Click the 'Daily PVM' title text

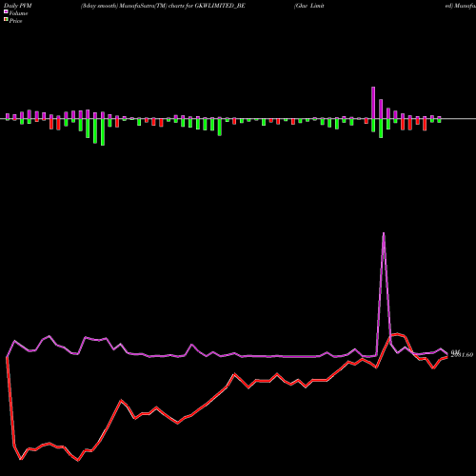pyautogui.click(x=18, y=6)
